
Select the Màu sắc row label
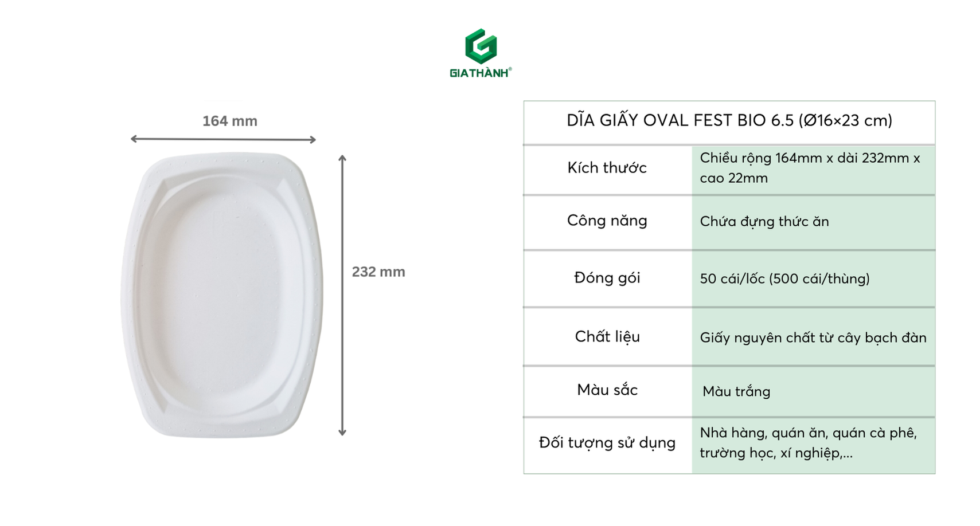coord(607,390)
